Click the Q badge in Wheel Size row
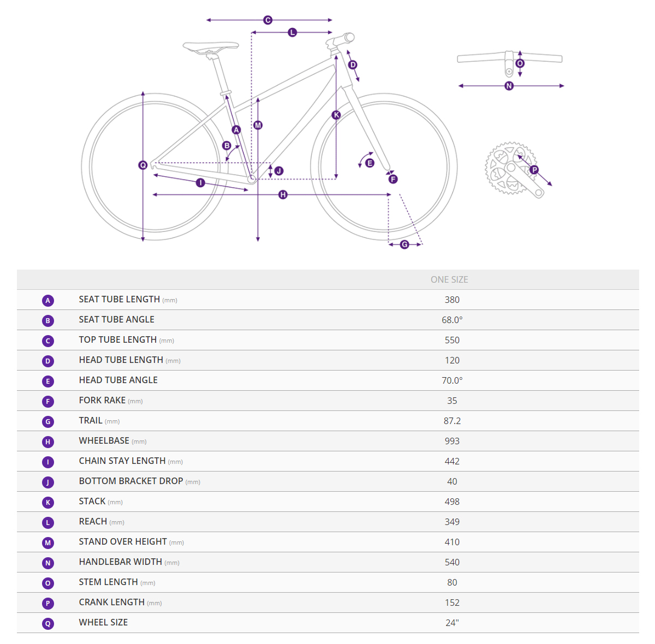Image resolution: width=655 pixels, height=644 pixels. click(48, 623)
